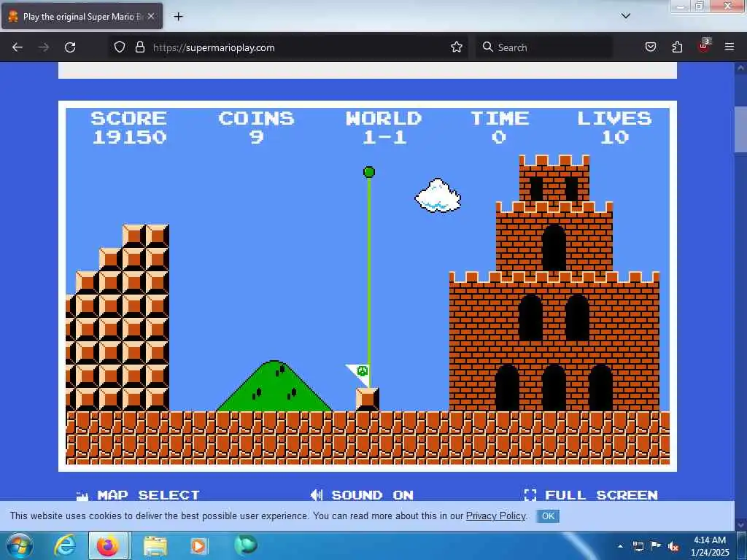747x560 pixels.
Task: Click the full screen brackets icon
Action: (530, 495)
